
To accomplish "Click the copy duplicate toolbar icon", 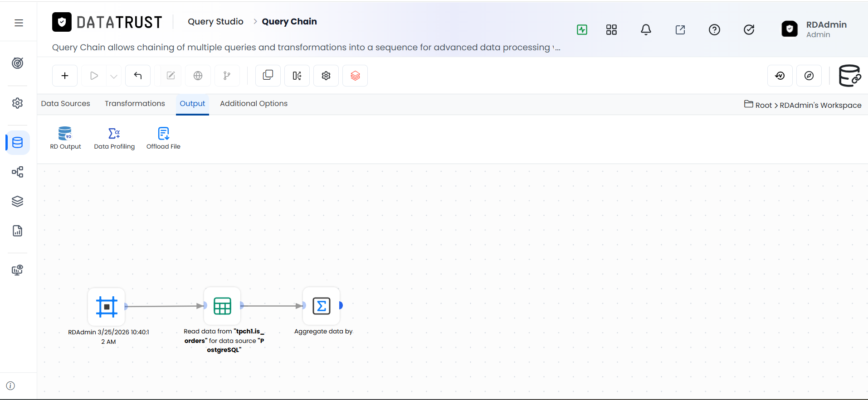I will [x=268, y=75].
